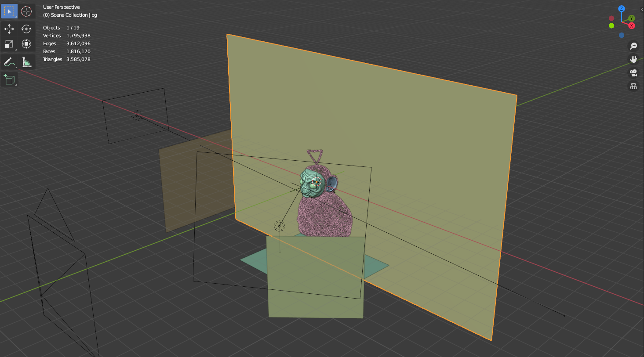This screenshot has height=357, width=644.
Task: Switch perspective/orthographic with grid icon
Action: (633, 87)
